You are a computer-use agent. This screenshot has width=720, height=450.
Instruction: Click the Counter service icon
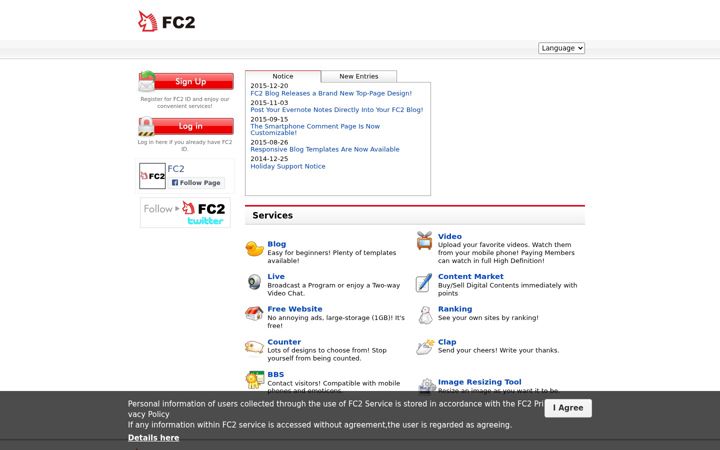click(x=254, y=347)
